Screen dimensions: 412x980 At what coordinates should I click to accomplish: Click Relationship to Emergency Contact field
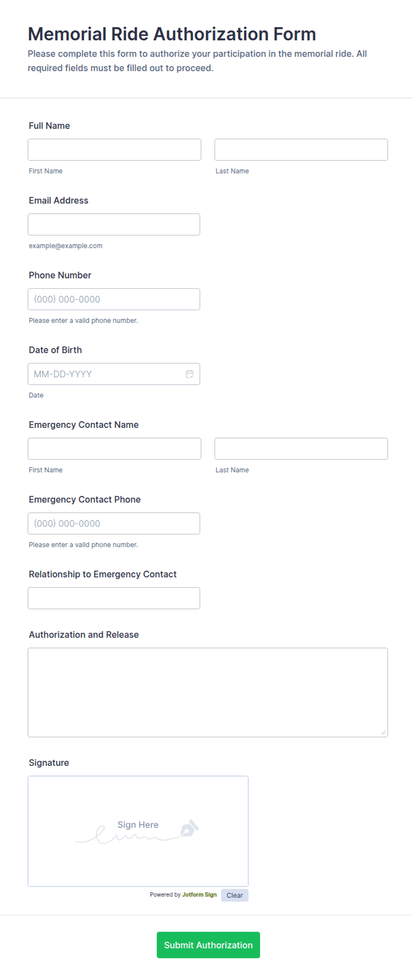[x=114, y=598]
